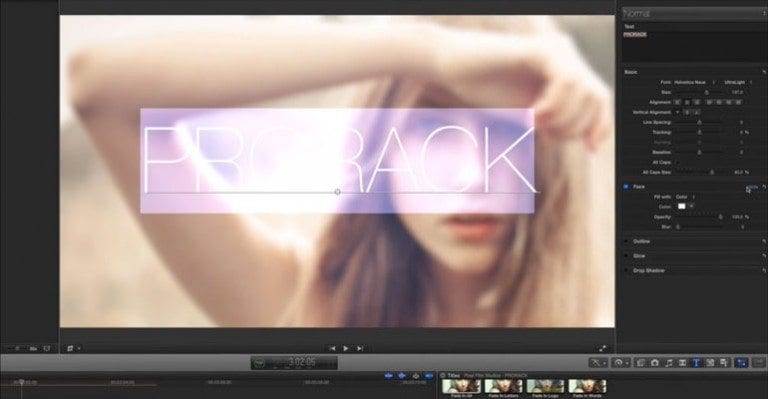
Task: Open the Select tool popup menu
Action: tap(598, 363)
